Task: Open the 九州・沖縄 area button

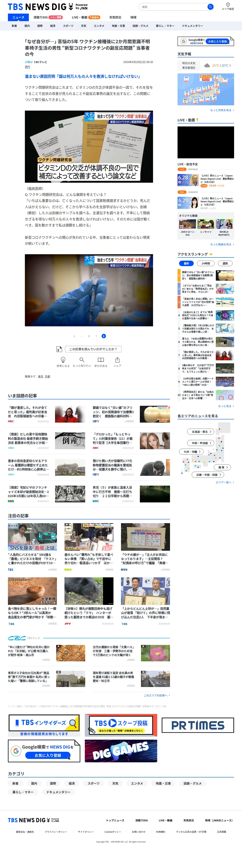Action: click(x=191, y=451)
